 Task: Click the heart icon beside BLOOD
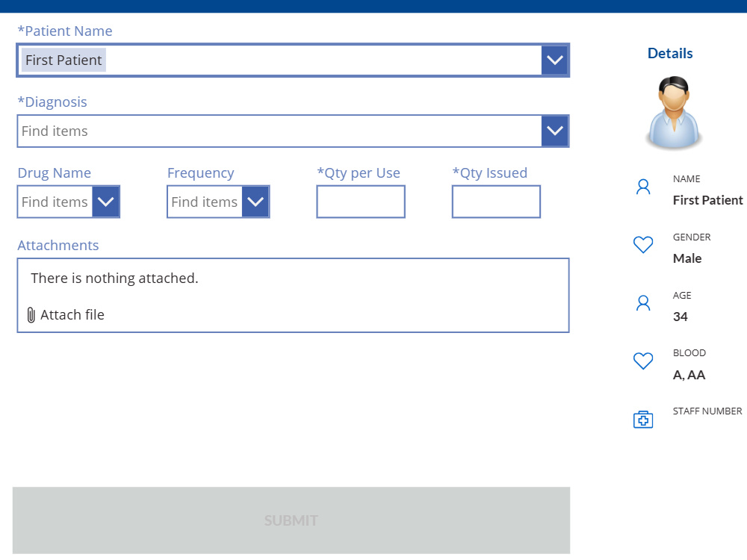[x=643, y=361]
